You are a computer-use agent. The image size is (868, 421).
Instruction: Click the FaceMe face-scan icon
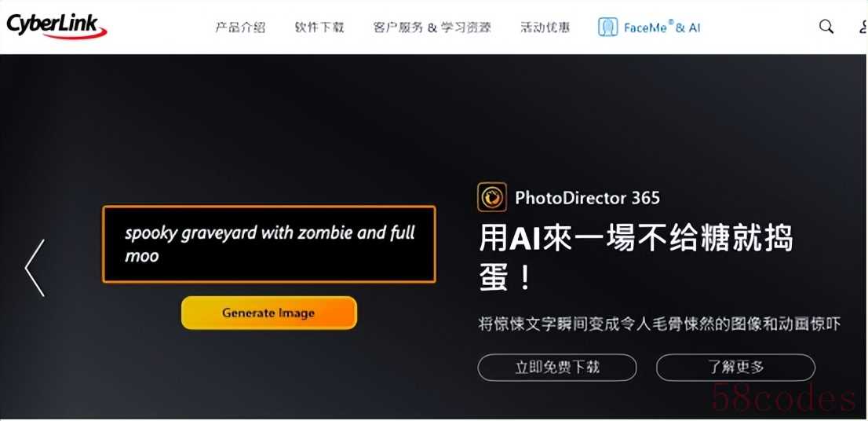click(607, 27)
